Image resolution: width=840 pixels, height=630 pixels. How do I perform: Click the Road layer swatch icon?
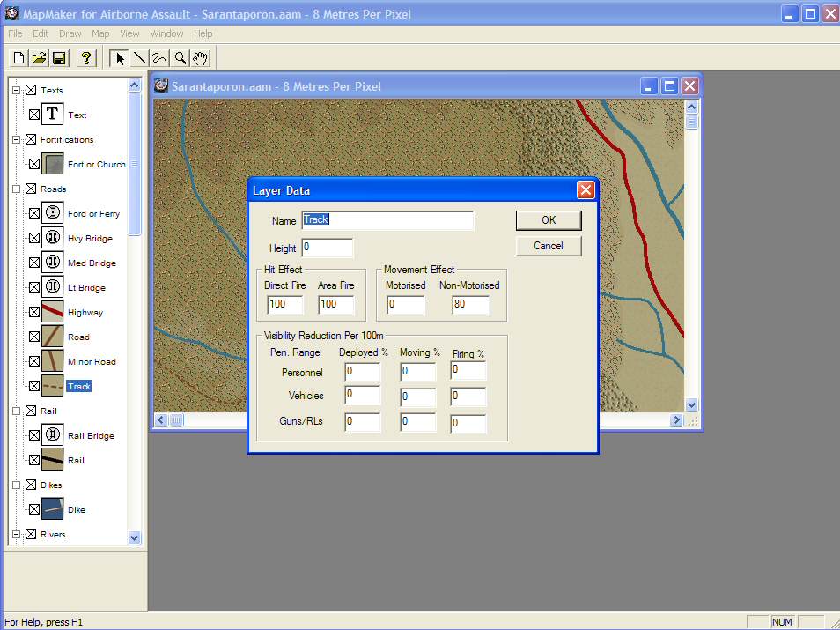[53, 337]
